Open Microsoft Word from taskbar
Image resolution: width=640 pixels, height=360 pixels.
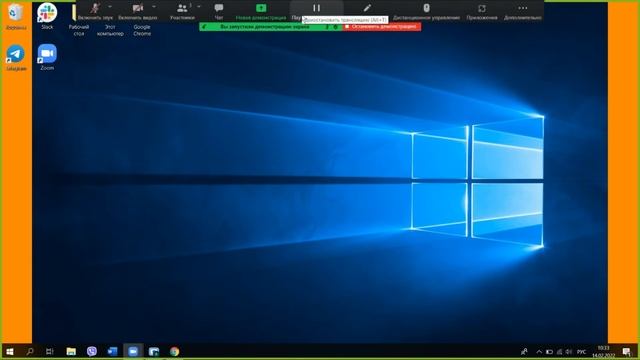point(112,351)
